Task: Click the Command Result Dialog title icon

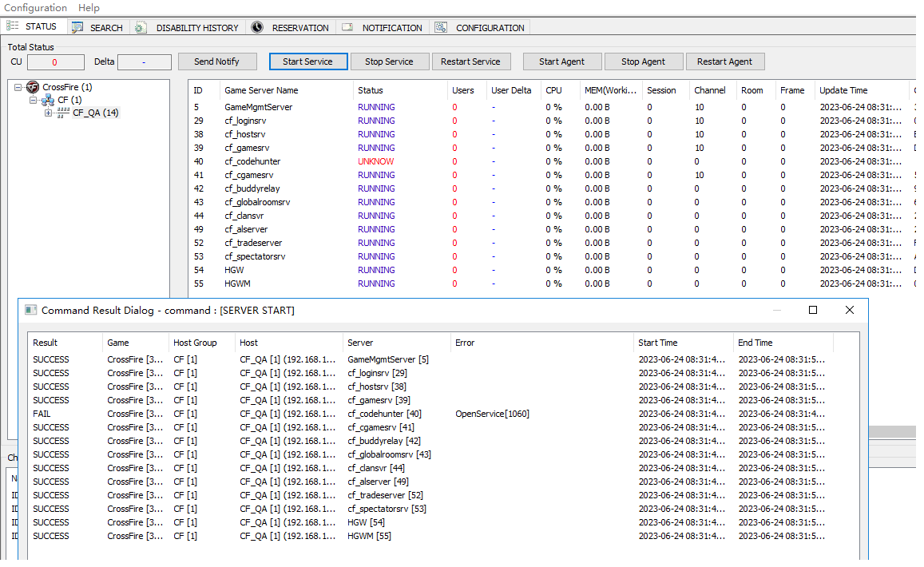Action: click(x=31, y=310)
